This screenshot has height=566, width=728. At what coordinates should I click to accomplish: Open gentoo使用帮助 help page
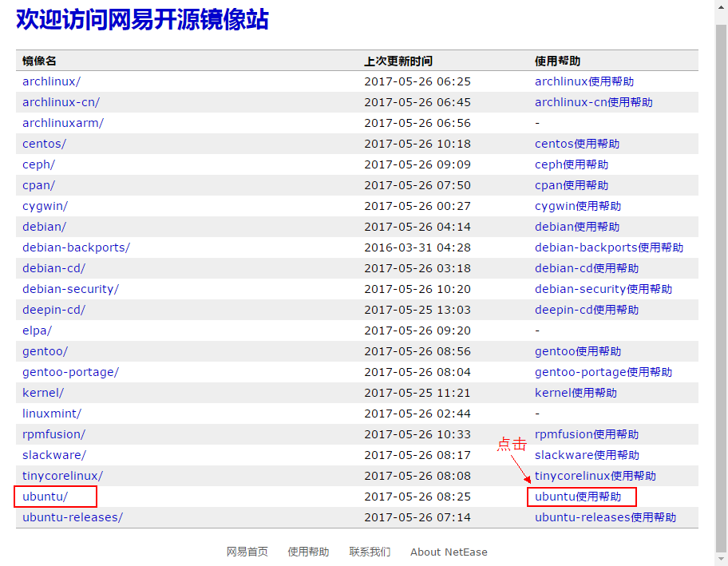tap(578, 351)
